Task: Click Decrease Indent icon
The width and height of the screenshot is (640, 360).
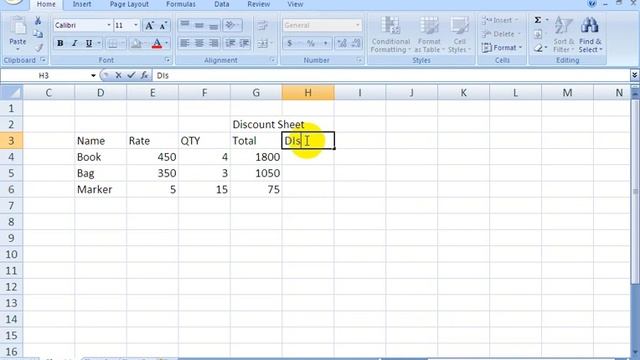Action: [x=230, y=43]
